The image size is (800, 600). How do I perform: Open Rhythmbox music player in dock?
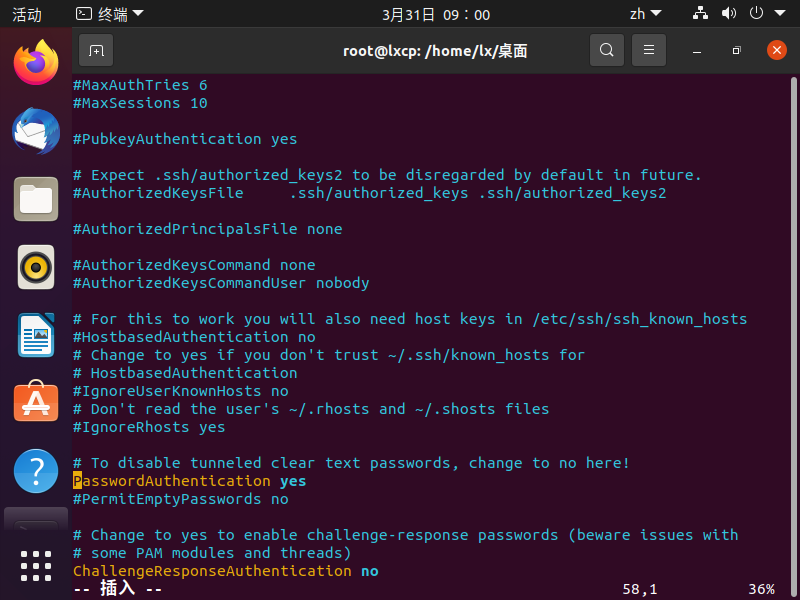(x=36, y=267)
